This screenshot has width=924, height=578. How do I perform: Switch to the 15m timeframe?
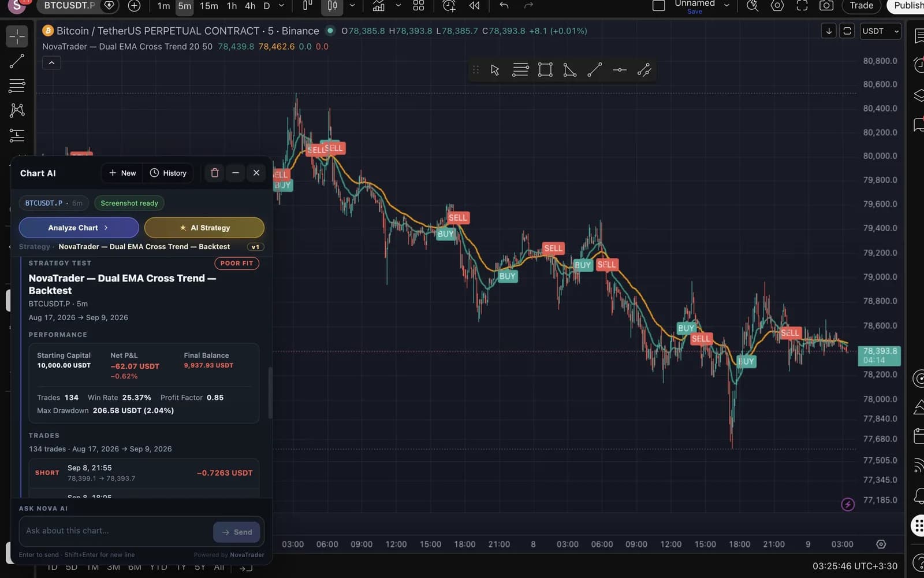coord(208,6)
